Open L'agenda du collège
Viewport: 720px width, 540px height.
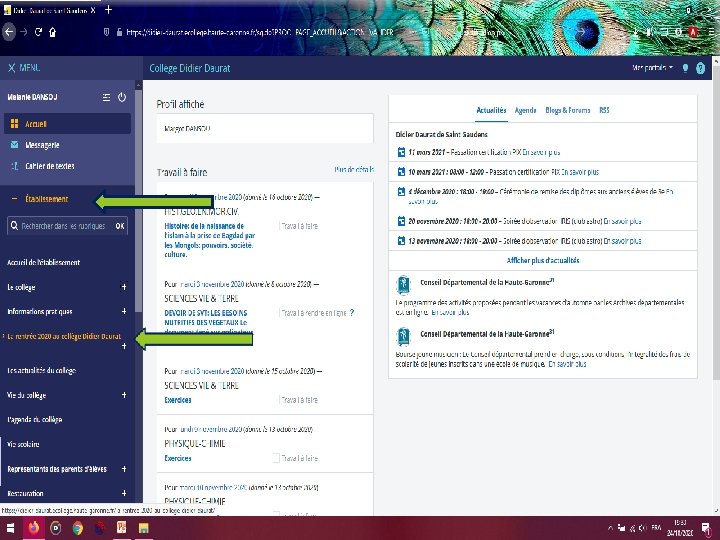click(x=34, y=419)
